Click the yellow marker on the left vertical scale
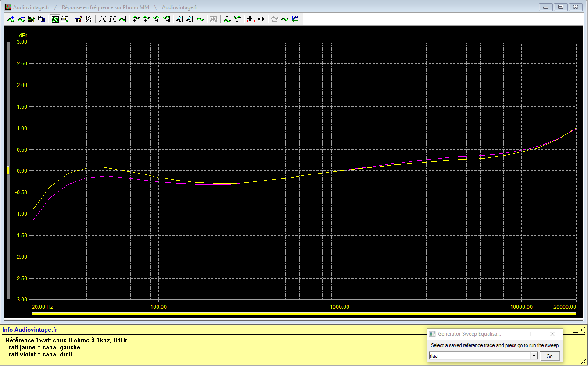This screenshot has width=588, height=366. [x=8, y=170]
